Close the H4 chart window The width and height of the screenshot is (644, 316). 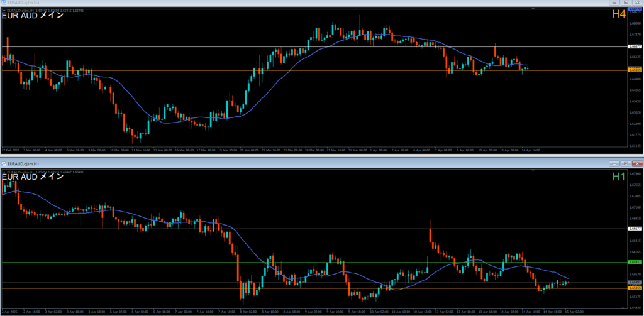(x=636, y=3)
